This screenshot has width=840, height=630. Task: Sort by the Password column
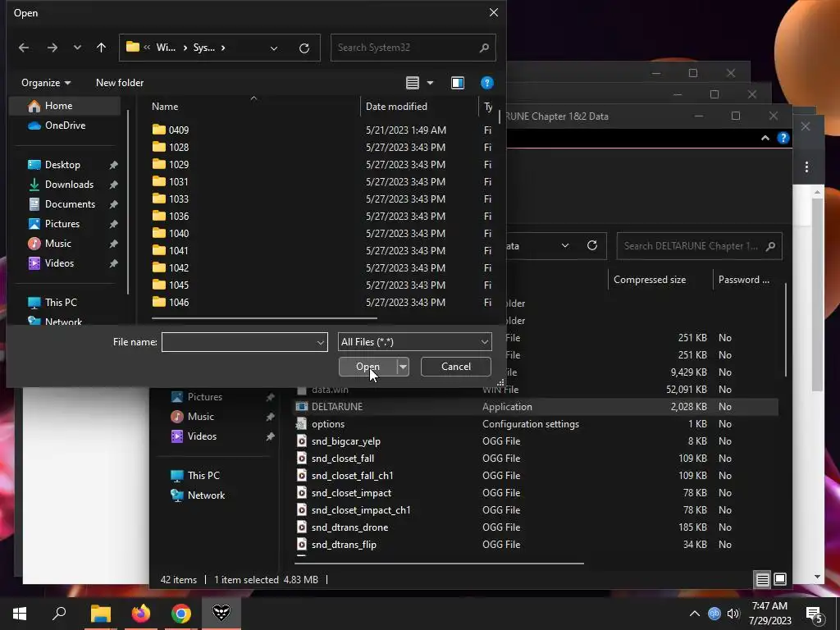pyautogui.click(x=744, y=280)
